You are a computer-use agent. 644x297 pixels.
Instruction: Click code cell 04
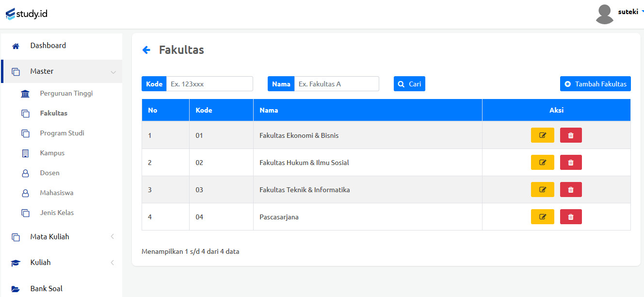221,217
